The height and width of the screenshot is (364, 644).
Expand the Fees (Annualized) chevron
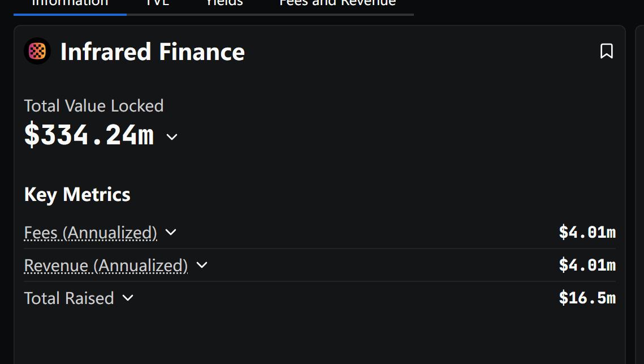pyautogui.click(x=170, y=233)
